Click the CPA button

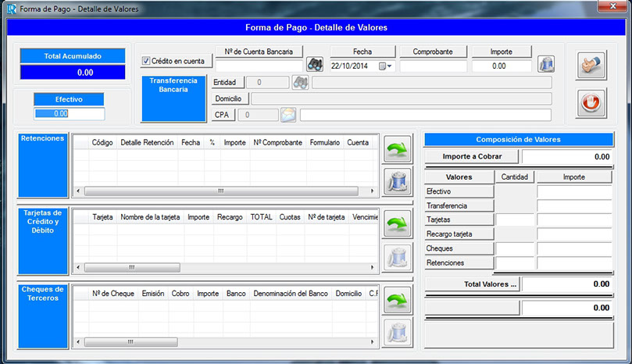(223, 115)
